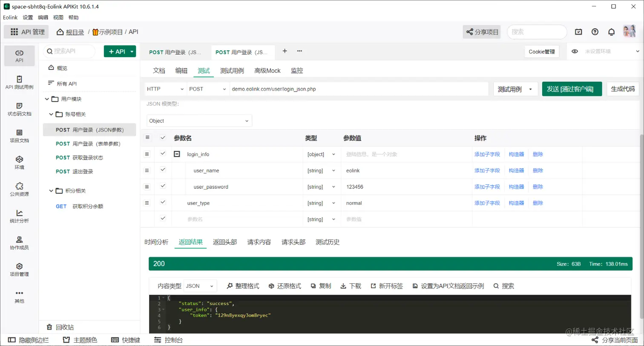Image resolution: width=644 pixels, height=346 pixels.
Task: Open tab more options ellipsis
Action: [299, 51]
